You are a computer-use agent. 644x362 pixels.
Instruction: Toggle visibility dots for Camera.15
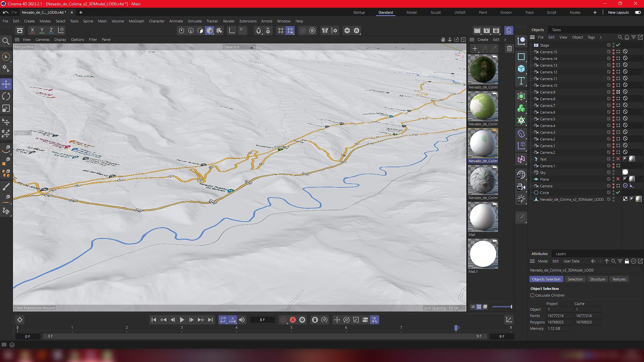coord(613,52)
